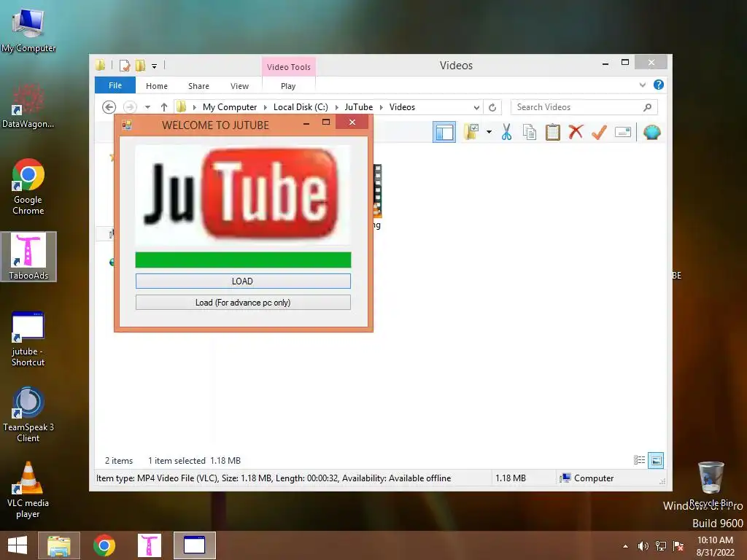The height and width of the screenshot is (560, 747).
Task: Open TabooAds from the taskbar
Action: click(x=149, y=545)
